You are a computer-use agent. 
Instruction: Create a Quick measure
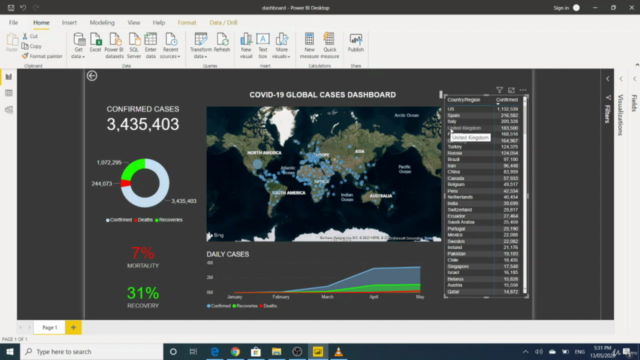[329, 45]
